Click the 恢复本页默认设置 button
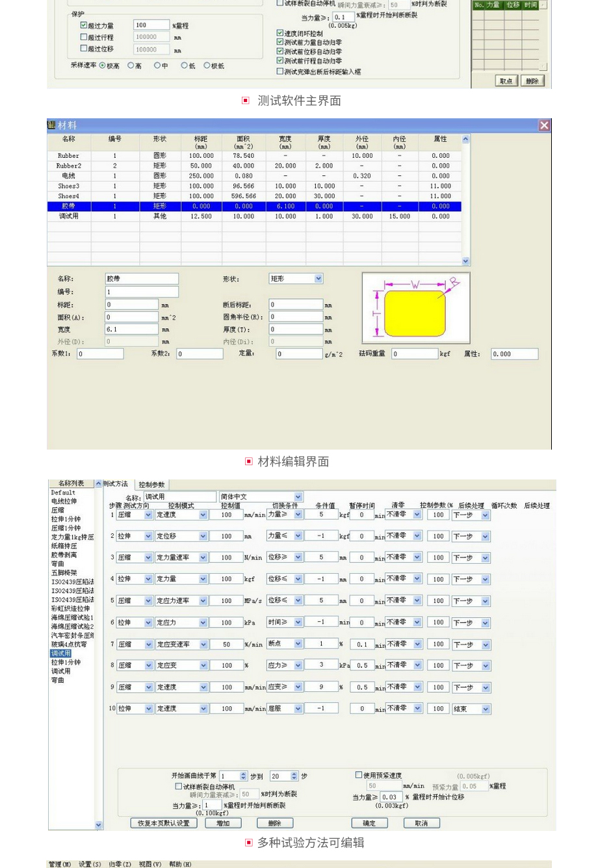 163,823
